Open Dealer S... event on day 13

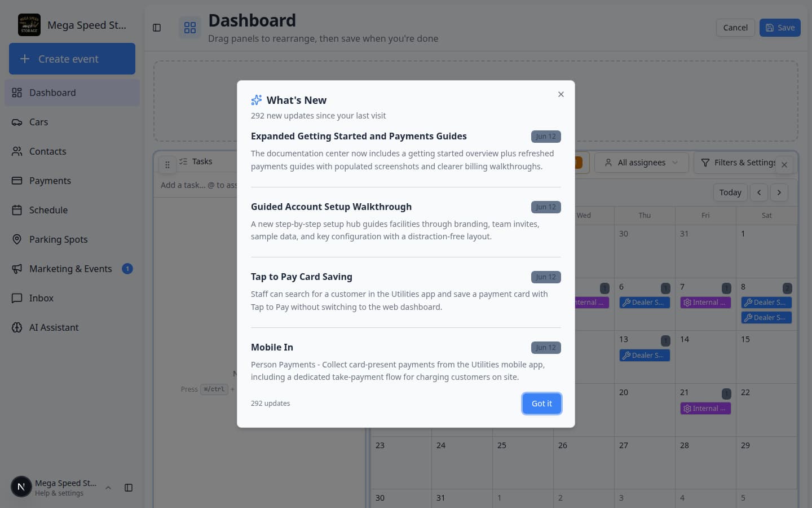click(x=645, y=356)
